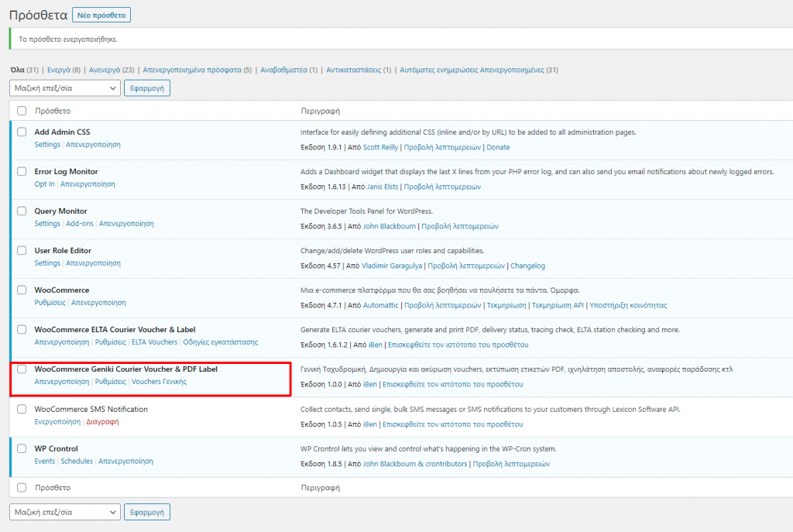Viewport: 793px width, 532px height.
Task: Filter by Ενεργά (8) plugins
Action: click(64, 70)
